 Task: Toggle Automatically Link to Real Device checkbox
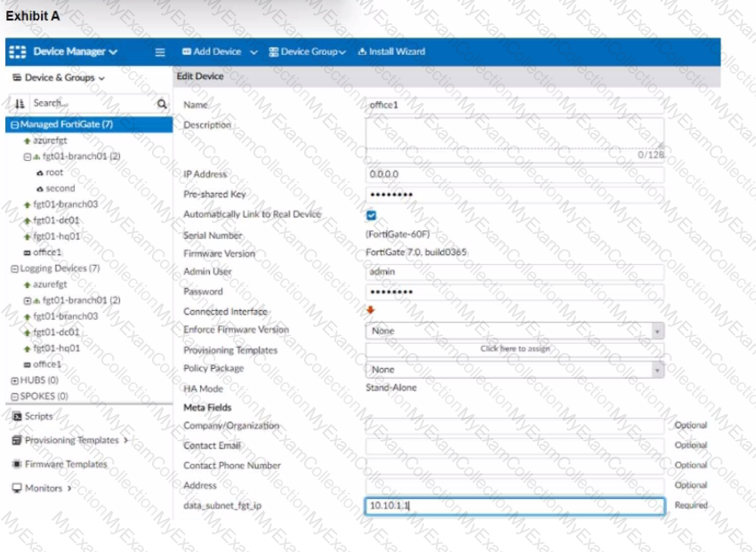[372, 215]
